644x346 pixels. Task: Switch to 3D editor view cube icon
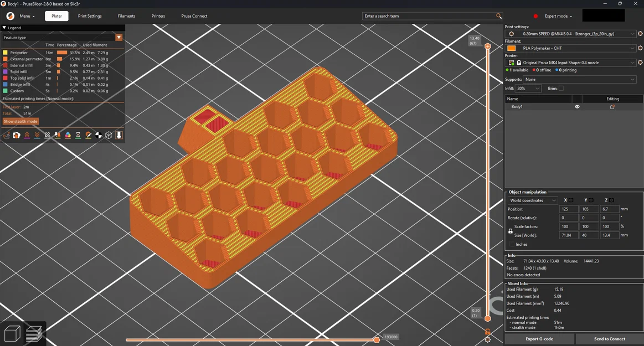(12, 334)
